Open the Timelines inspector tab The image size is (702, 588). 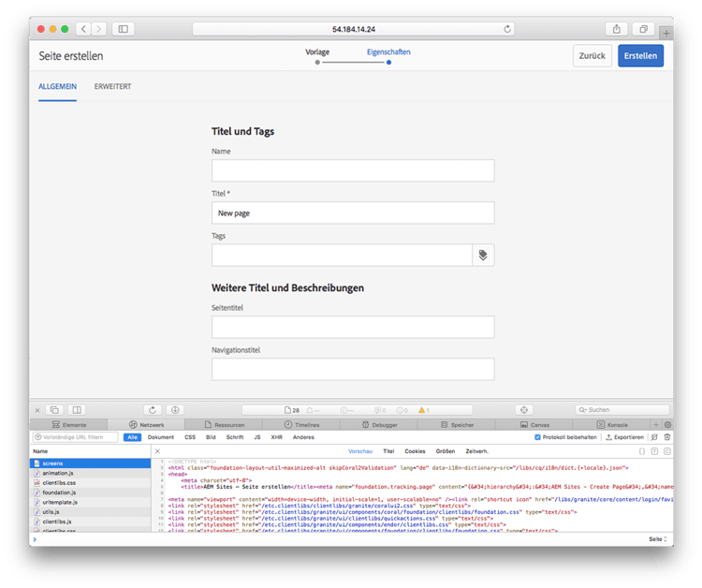pos(301,424)
